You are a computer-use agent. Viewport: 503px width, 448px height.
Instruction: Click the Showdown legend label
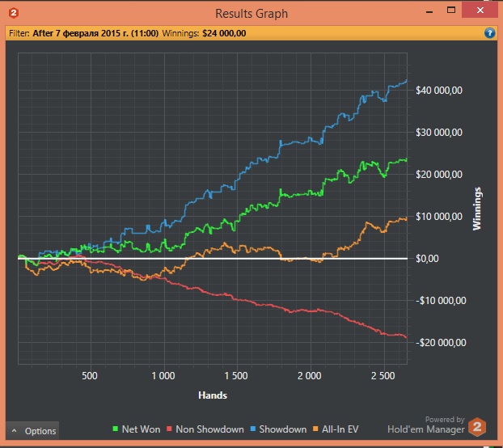pyautogui.click(x=282, y=429)
